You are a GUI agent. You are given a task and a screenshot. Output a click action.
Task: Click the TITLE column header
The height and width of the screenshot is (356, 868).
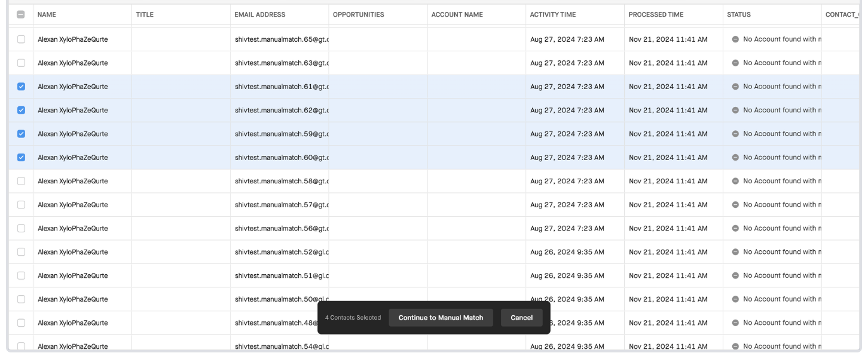tap(145, 14)
